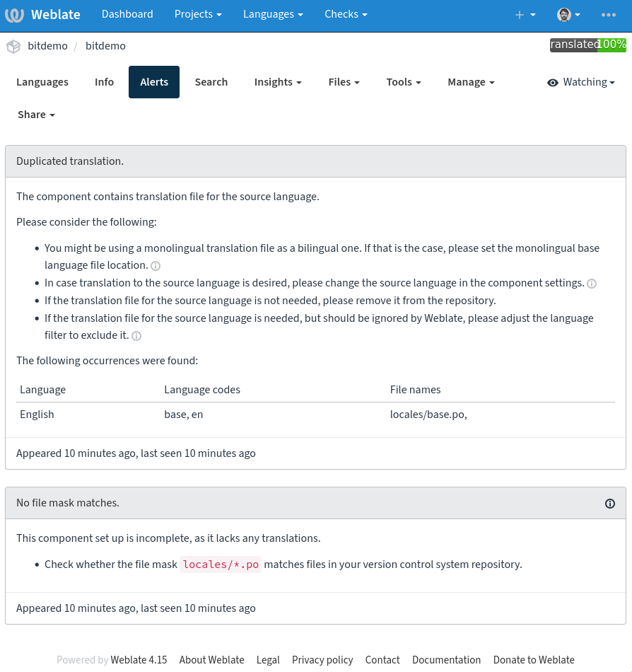Expand the Insights dropdown
The image size is (632, 672).
click(278, 82)
